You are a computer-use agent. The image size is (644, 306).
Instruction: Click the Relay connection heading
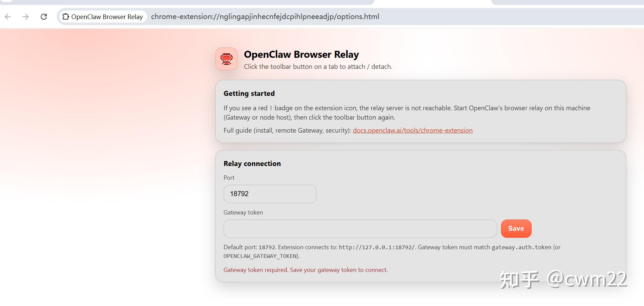[x=252, y=164]
